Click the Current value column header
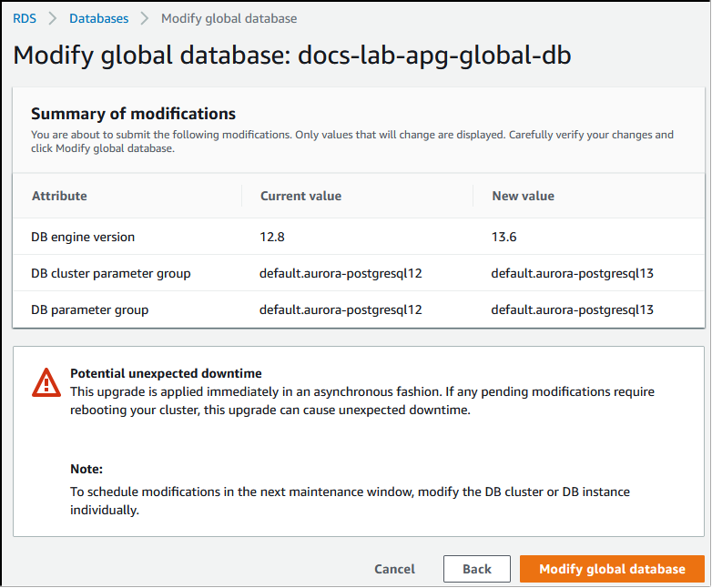The image size is (712, 588). (x=300, y=196)
